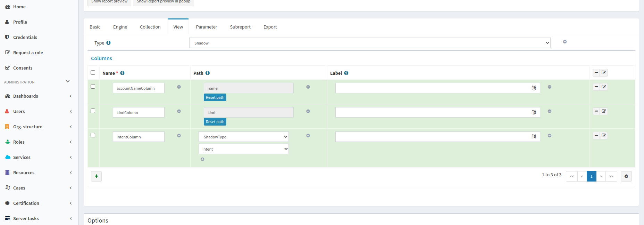Viewport: 644px width, 225px height.
Task: Go to the next page
Action: point(601,176)
